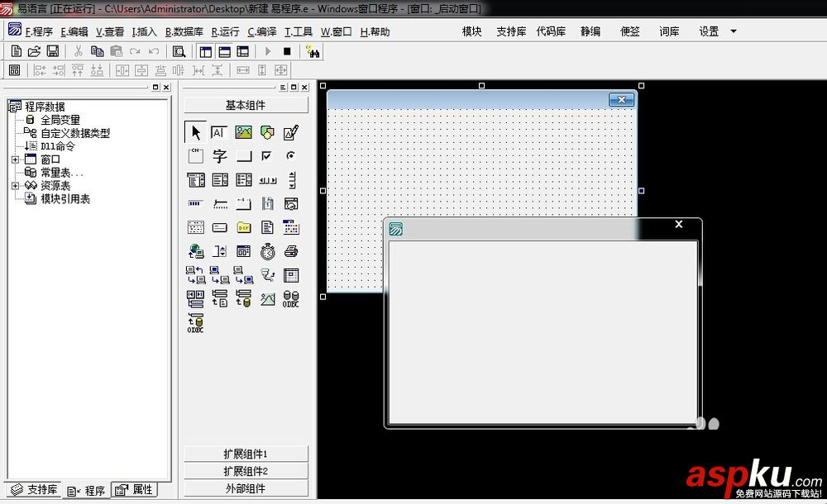This screenshot has height=504, width=827.
Task: Toggle the first panel layout view button
Action: [x=206, y=51]
